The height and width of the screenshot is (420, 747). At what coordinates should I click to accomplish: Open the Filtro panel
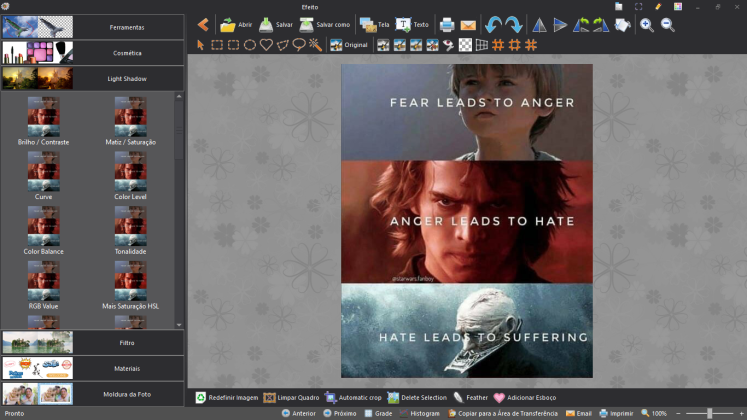coord(92,343)
